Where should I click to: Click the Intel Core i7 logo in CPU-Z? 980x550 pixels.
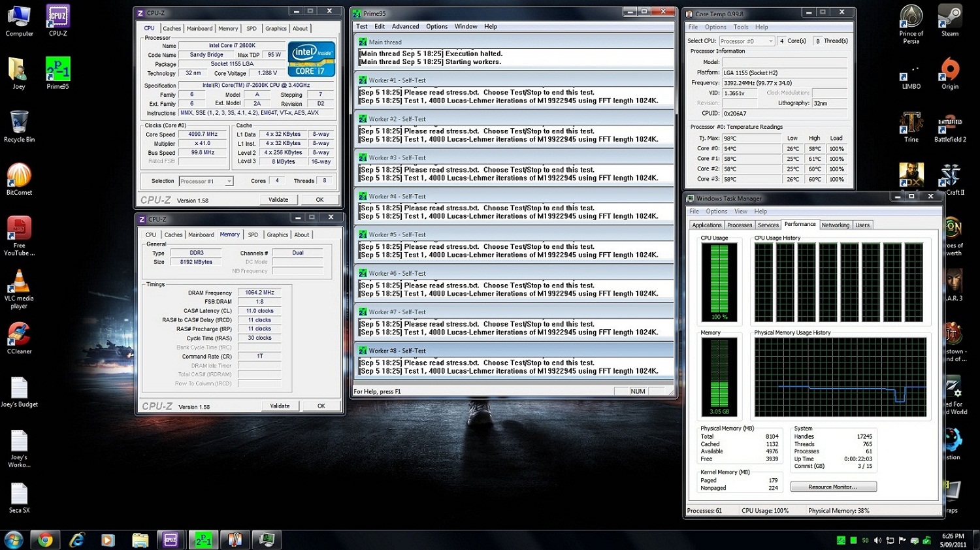(x=312, y=59)
